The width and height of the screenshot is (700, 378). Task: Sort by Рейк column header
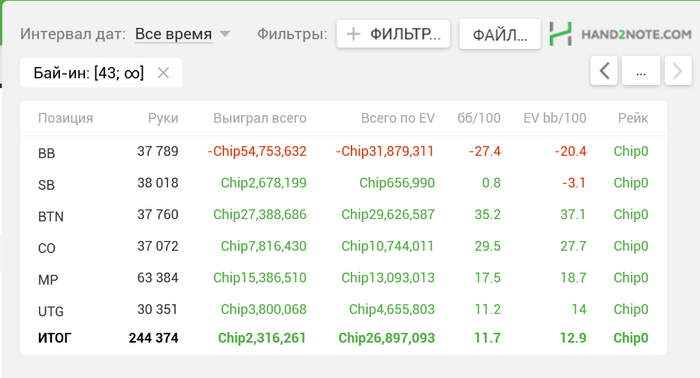click(633, 118)
